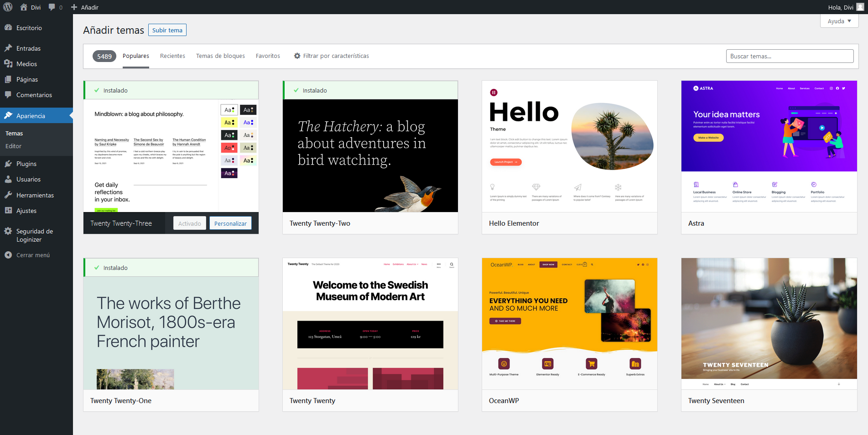Viewport: 868px width, 435px height.
Task: Open Twenty Seventeen theme preview image
Action: (x=769, y=324)
